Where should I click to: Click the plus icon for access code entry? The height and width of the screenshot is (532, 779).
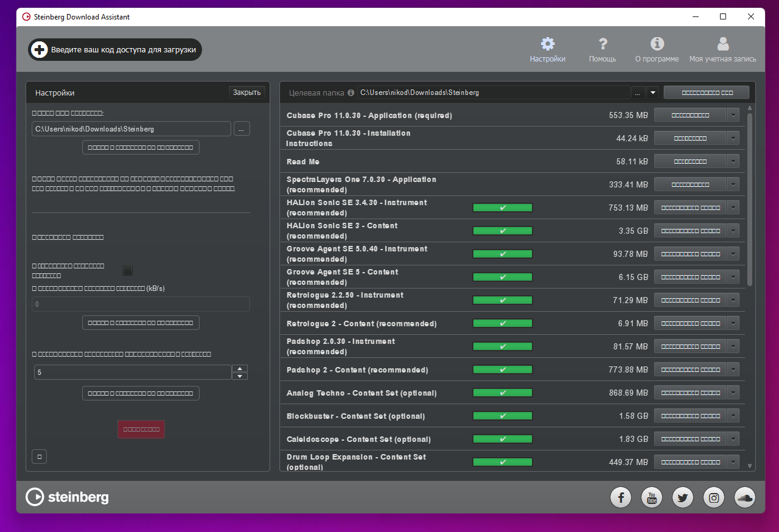tap(39, 50)
